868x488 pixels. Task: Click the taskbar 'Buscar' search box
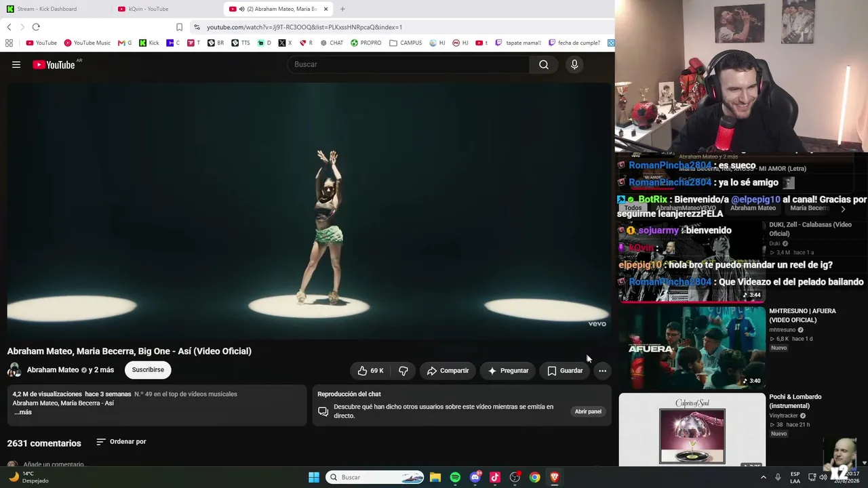(375, 477)
